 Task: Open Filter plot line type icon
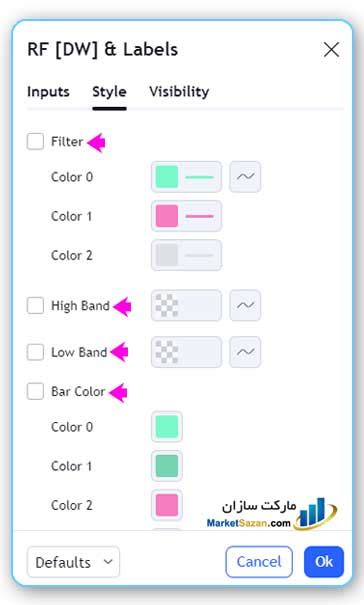[245, 177]
